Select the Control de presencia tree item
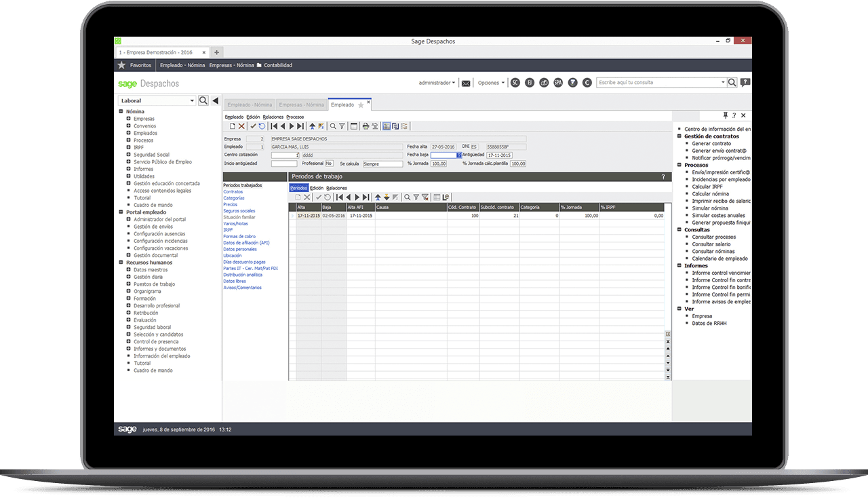 pos(156,342)
